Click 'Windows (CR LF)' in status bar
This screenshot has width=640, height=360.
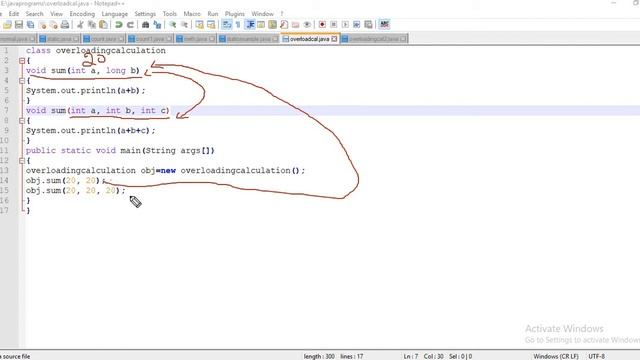click(556, 356)
